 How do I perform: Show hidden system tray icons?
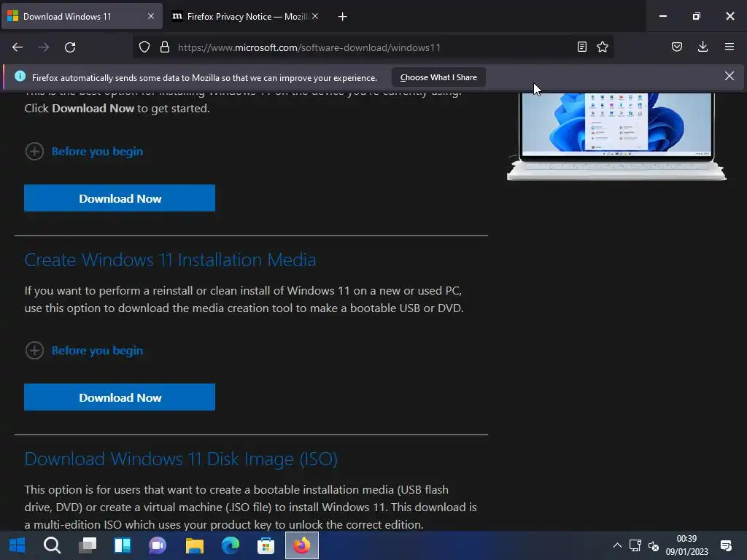pos(617,545)
